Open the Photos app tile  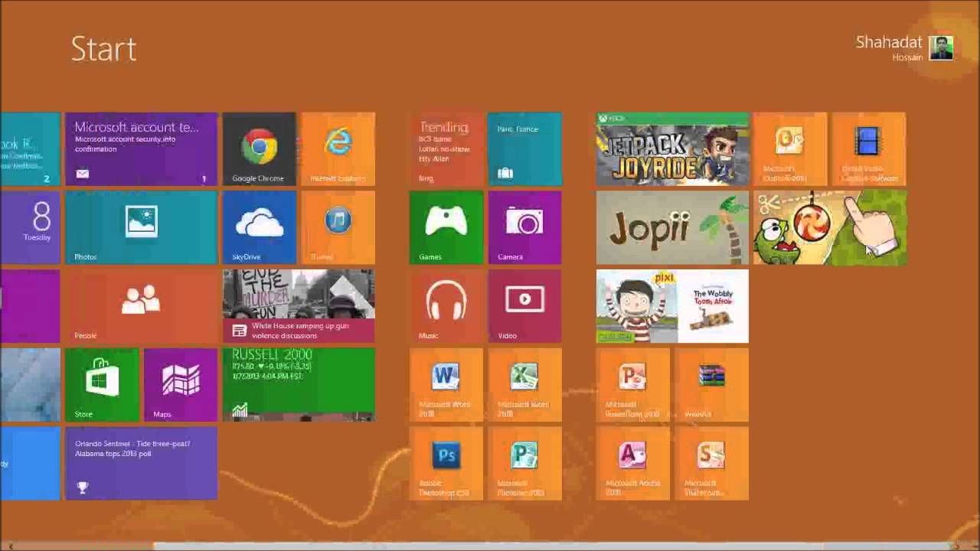[142, 228]
